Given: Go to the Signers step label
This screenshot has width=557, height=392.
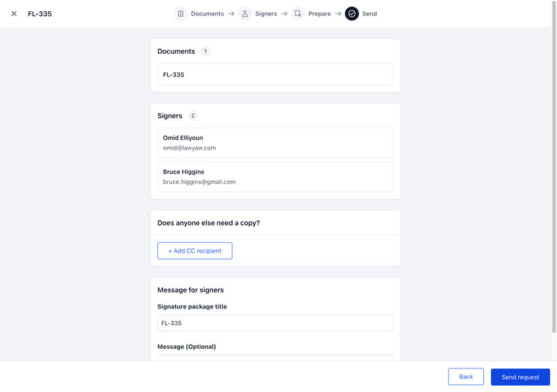Looking at the screenshot, I should click(266, 14).
